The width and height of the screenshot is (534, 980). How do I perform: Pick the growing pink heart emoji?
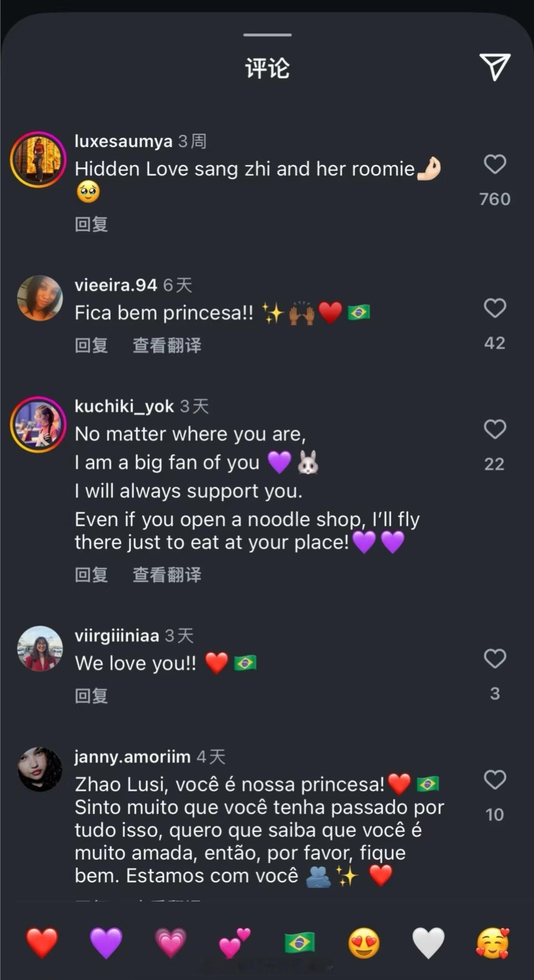click(x=170, y=943)
